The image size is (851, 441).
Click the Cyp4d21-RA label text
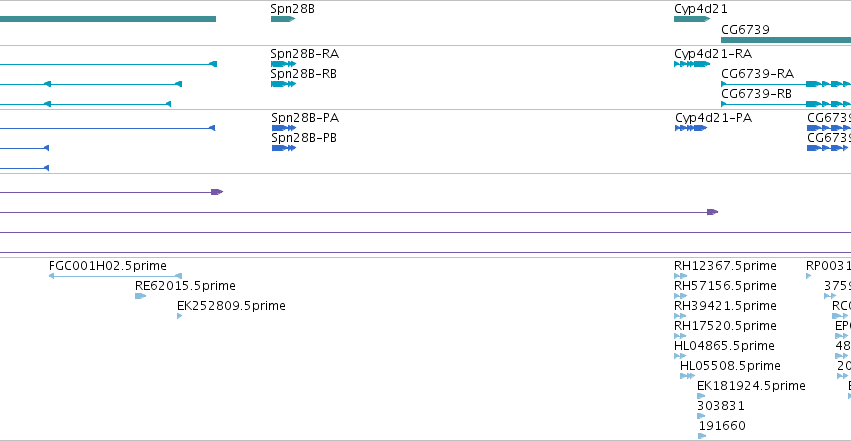tap(713, 54)
